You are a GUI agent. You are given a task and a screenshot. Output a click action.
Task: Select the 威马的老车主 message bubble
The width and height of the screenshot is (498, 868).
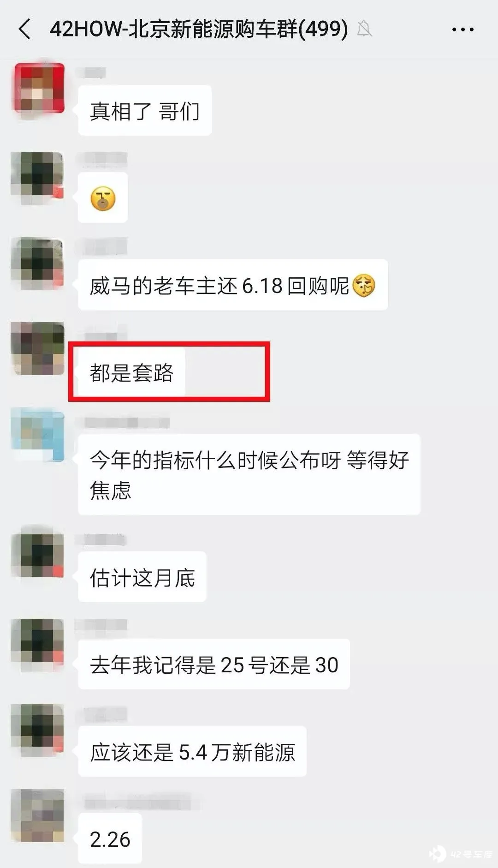(233, 285)
